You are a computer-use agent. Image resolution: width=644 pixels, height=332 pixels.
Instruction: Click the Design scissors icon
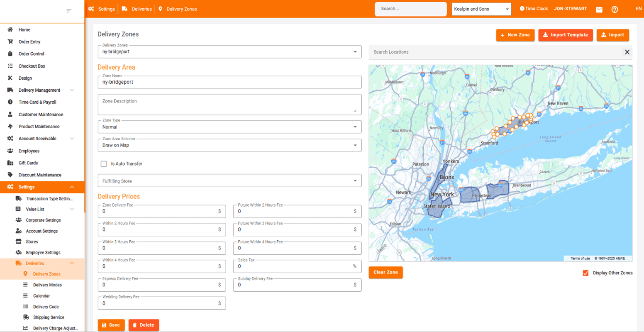click(x=10, y=78)
